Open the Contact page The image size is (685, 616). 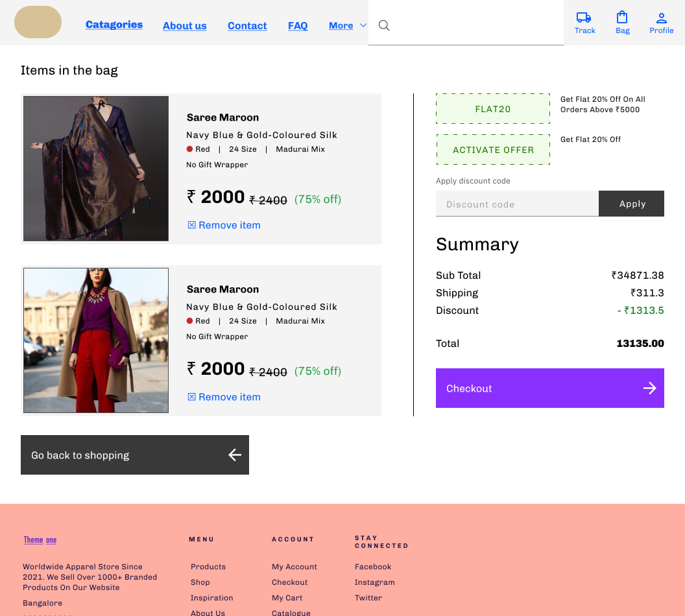tap(247, 26)
